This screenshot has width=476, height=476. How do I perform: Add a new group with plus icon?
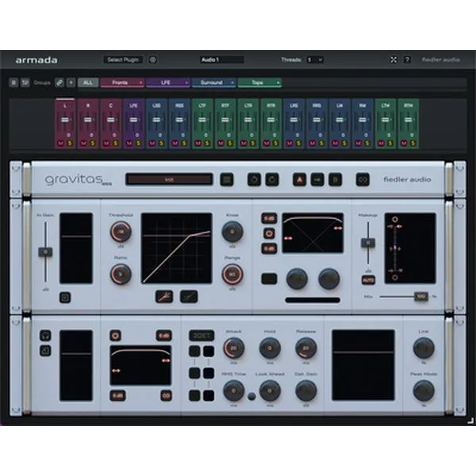71,83
